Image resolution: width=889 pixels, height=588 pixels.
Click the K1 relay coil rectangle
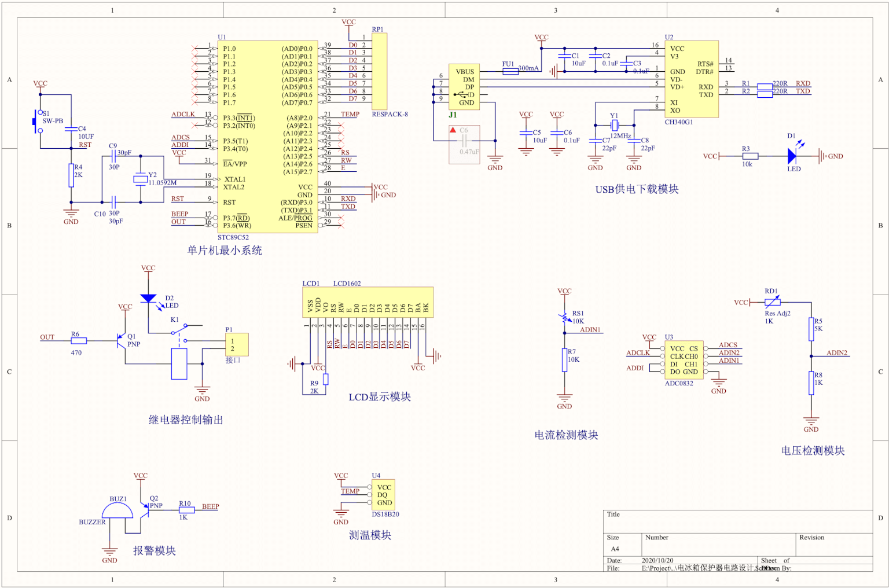click(x=179, y=364)
